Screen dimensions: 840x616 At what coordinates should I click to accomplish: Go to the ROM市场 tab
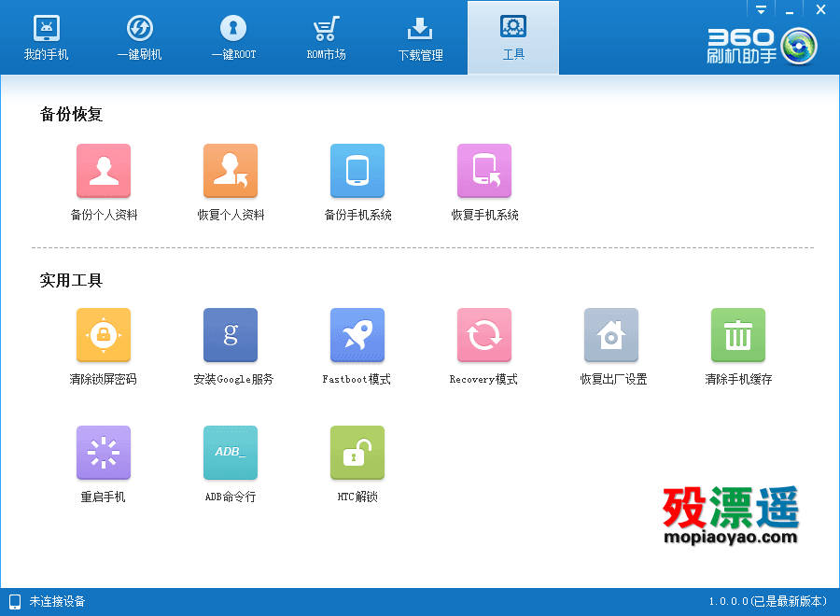click(x=326, y=38)
